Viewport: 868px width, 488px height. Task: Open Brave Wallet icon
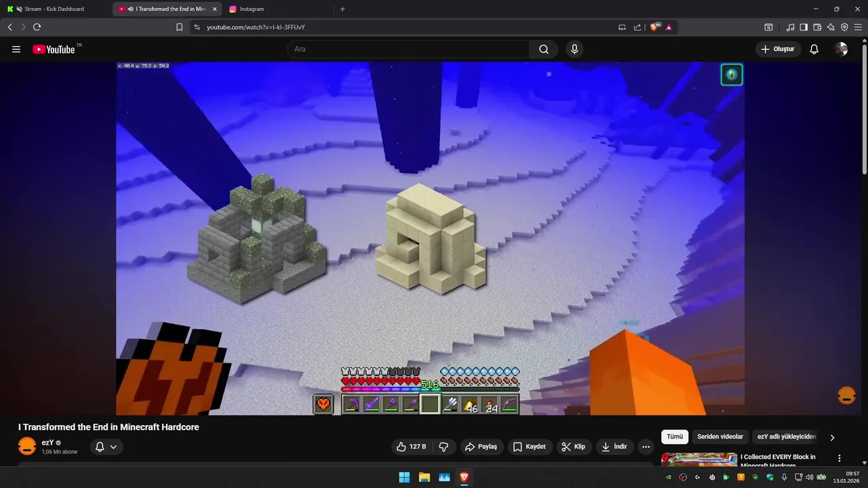(x=817, y=27)
